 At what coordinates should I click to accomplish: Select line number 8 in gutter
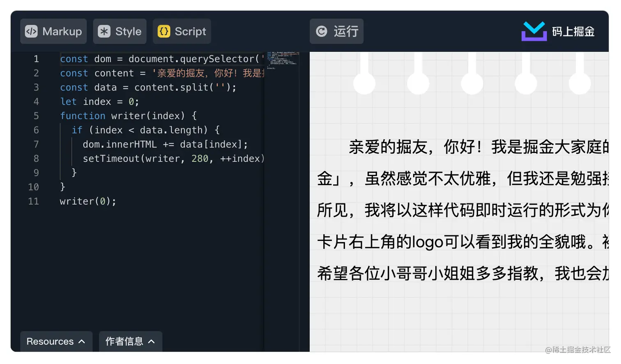point(36,159)
